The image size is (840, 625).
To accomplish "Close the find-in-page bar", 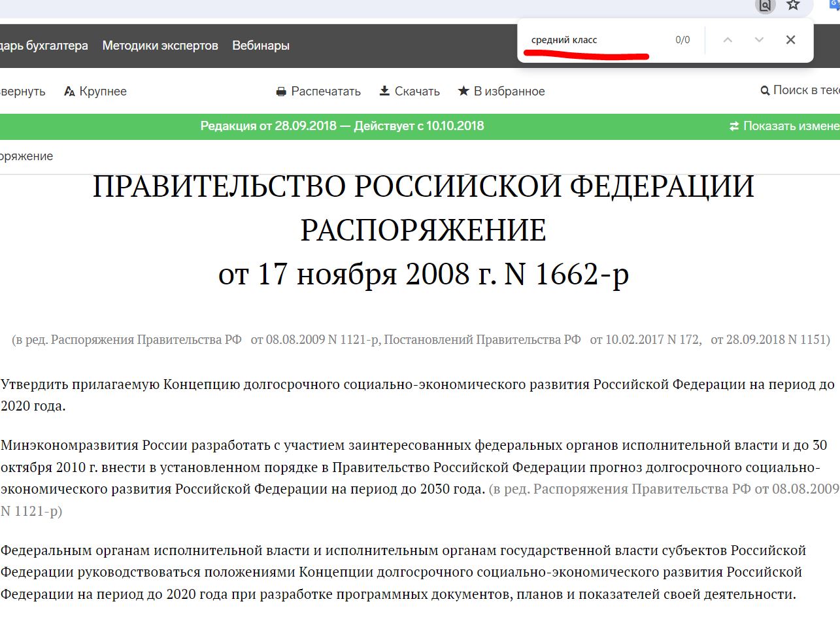I will [x=790, y=40].
